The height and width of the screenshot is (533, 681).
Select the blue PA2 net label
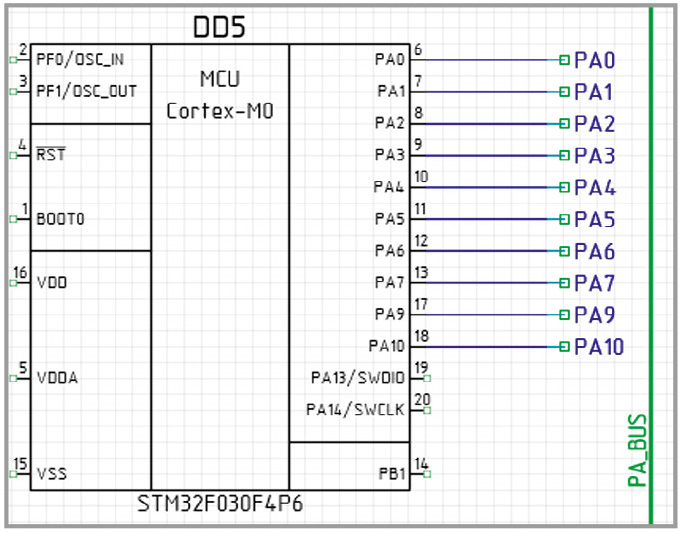(x=595, y=124)
